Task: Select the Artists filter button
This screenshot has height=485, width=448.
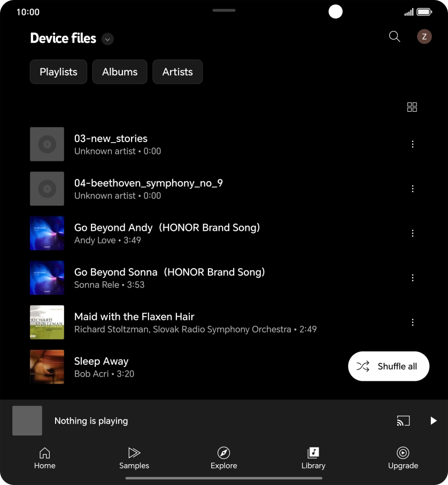Action: tap(177, 72)
